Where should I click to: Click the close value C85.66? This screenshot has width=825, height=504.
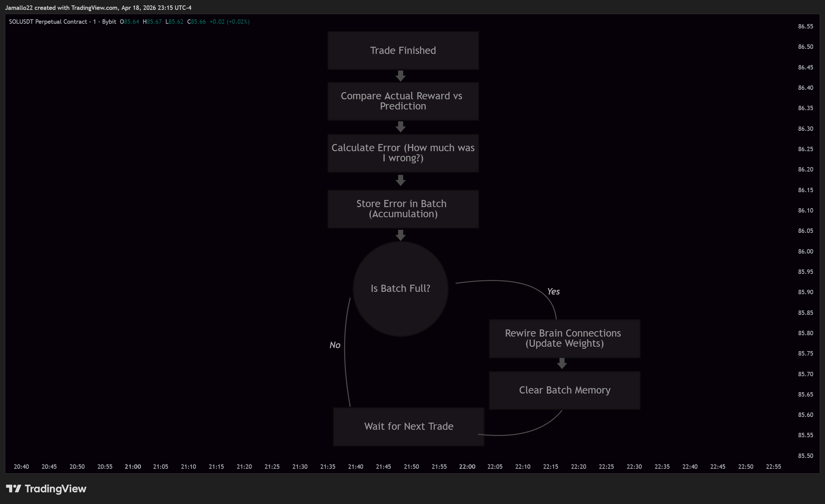click(x=196, y=22)
